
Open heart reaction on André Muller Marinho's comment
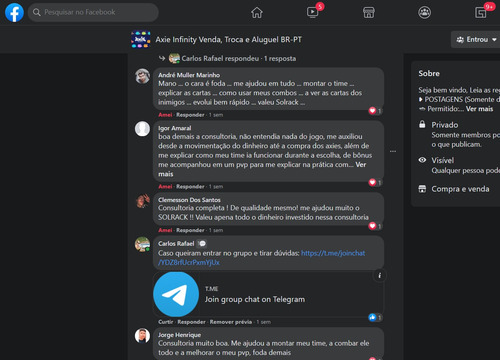click(x=372, y=111)
